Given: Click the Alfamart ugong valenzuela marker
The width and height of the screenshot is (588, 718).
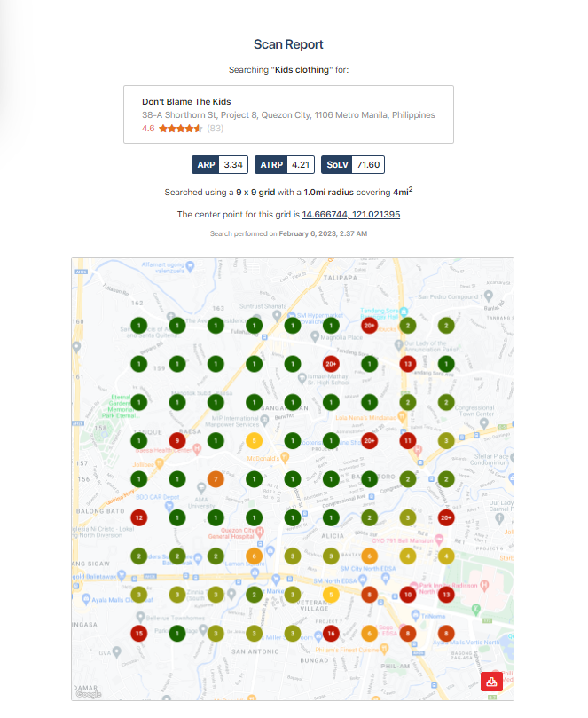Looking at the screenshot, I should click(191, 265).
